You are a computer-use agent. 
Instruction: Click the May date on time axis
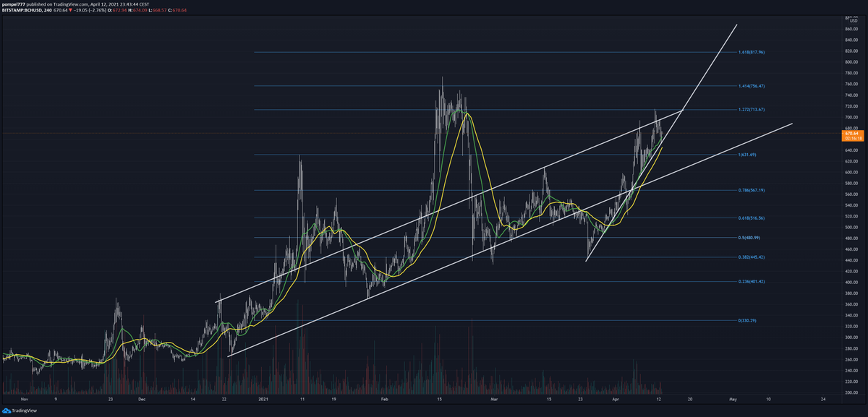(x=732, y=399)
